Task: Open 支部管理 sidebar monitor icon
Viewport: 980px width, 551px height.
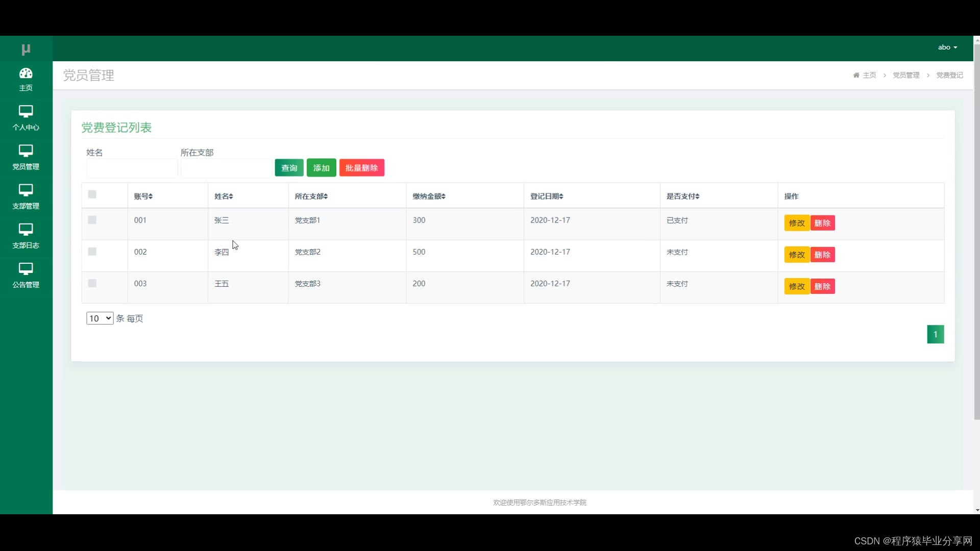Action: pos(26,190)
